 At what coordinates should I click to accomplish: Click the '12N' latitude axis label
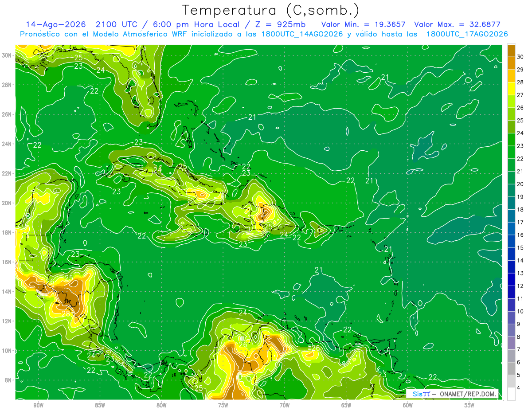[x=7, y=321]
